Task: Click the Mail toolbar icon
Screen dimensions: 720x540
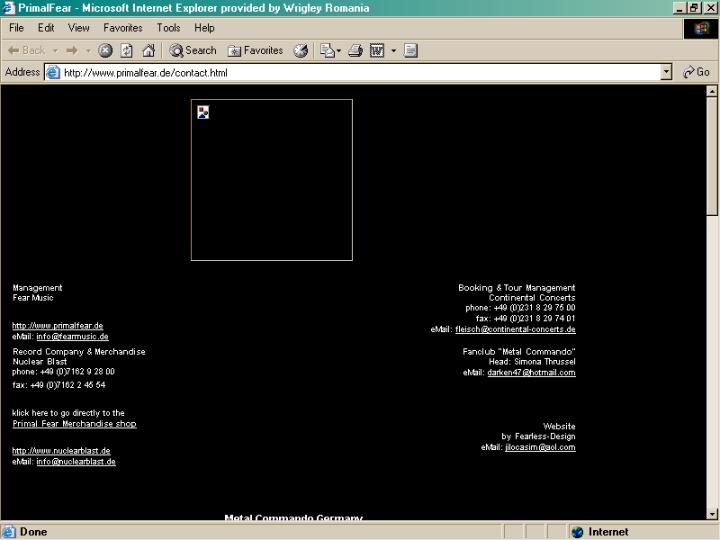Action: coord(327,51)
